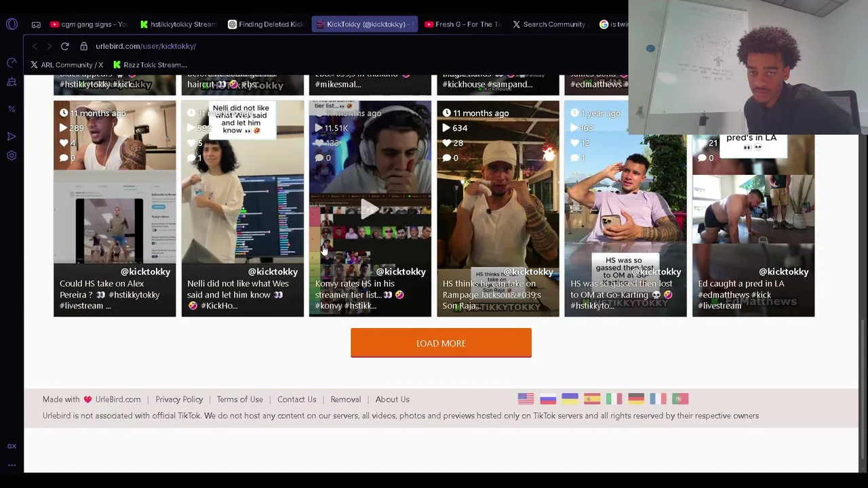Open the 'Could HS take on Alex Pereira' video
This screenshot has width=868, height=488.
[x=115, y=209]
